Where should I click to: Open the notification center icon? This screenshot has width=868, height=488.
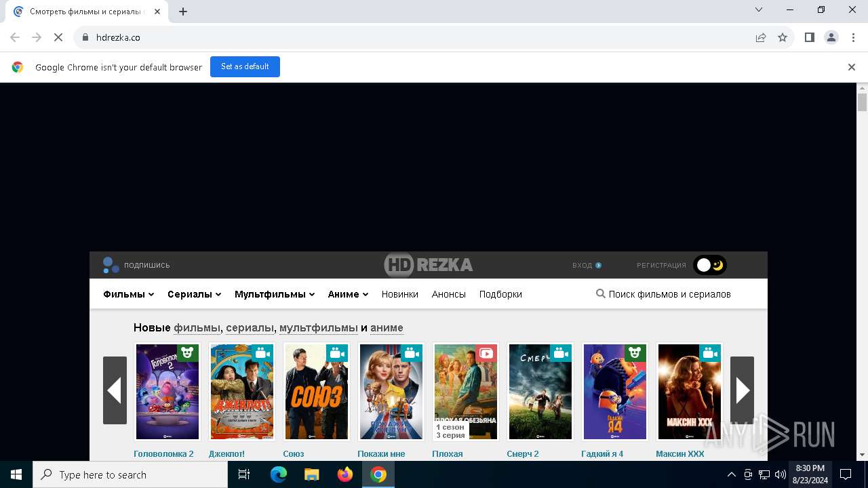click(x=846, y=474)
